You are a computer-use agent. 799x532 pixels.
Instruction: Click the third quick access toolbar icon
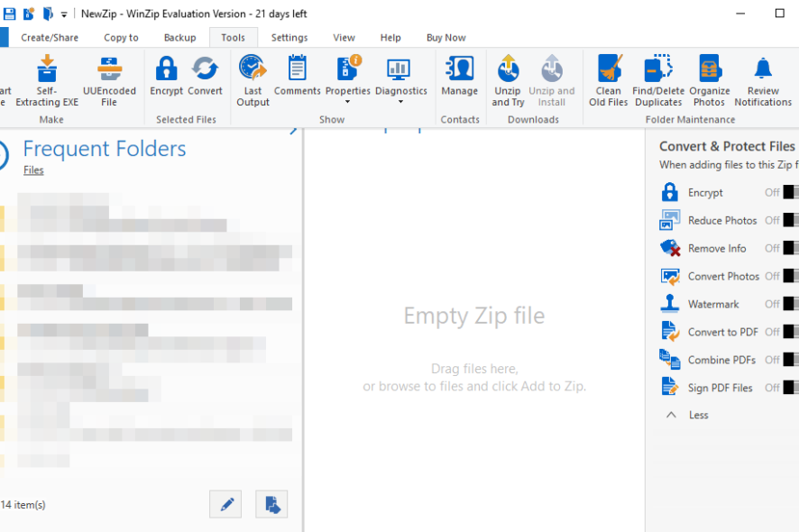tap(48, 14)
